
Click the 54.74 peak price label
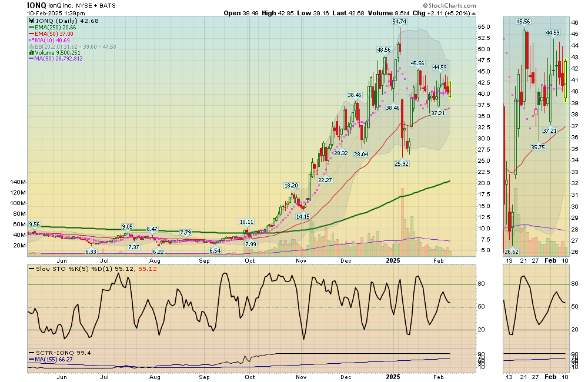pyautogui.click(x=399, y=22)
